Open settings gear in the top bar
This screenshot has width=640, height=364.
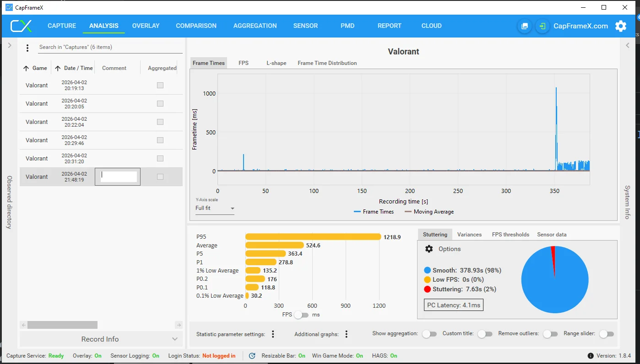coord(621,26)
